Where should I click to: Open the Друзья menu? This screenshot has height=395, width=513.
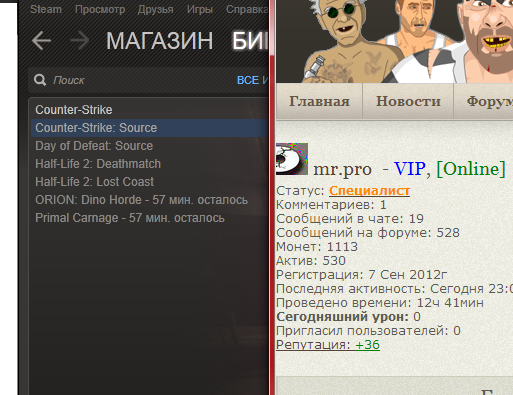click(x=156, y=9)
